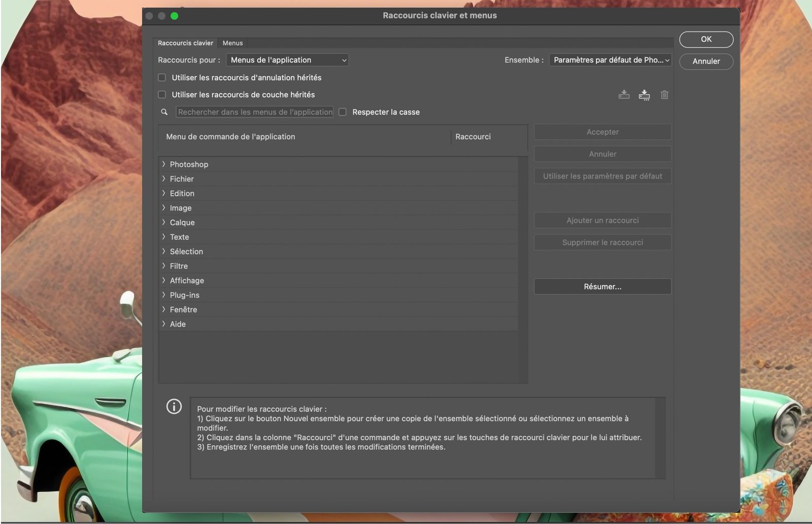This screenshot has width=812, height=524.
Task: Click the save shortcut set icon
Action: 624,95
